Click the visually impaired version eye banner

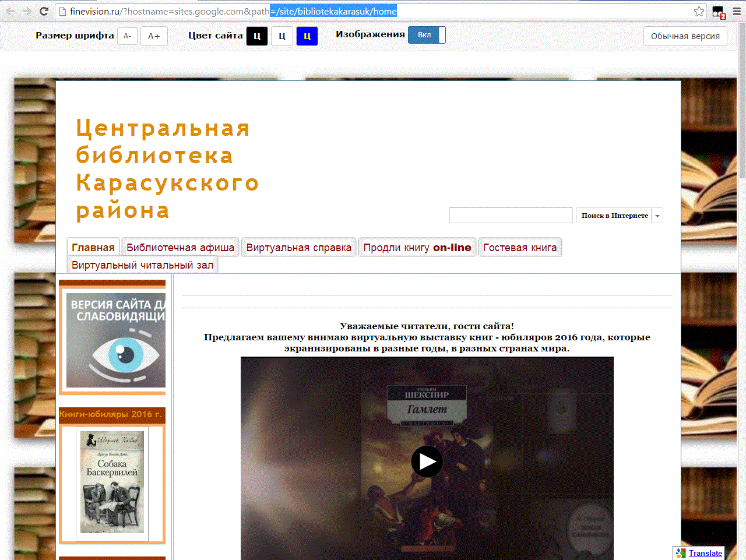coord(116,340)
